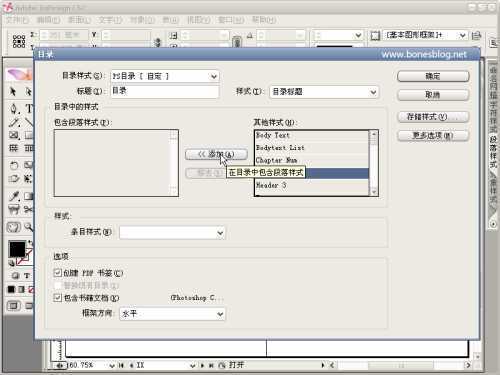The image size is (500, 375).
Task: Click formatting affects container icon
Action: [15, 276]
